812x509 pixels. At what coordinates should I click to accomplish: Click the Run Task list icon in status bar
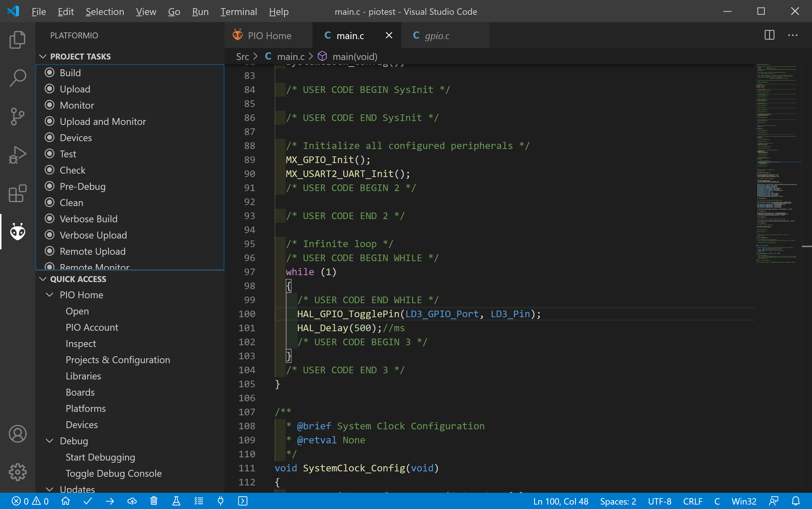click(199, 501)
